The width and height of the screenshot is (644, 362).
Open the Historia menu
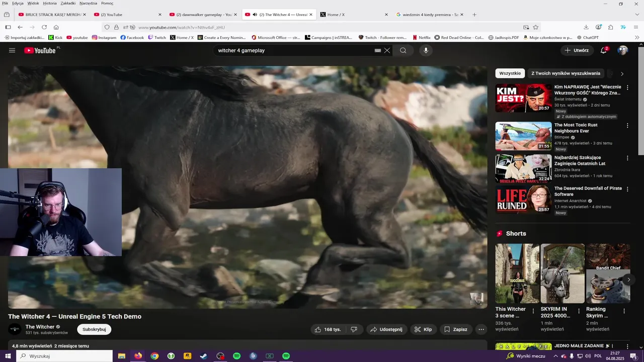pos(50,3)
